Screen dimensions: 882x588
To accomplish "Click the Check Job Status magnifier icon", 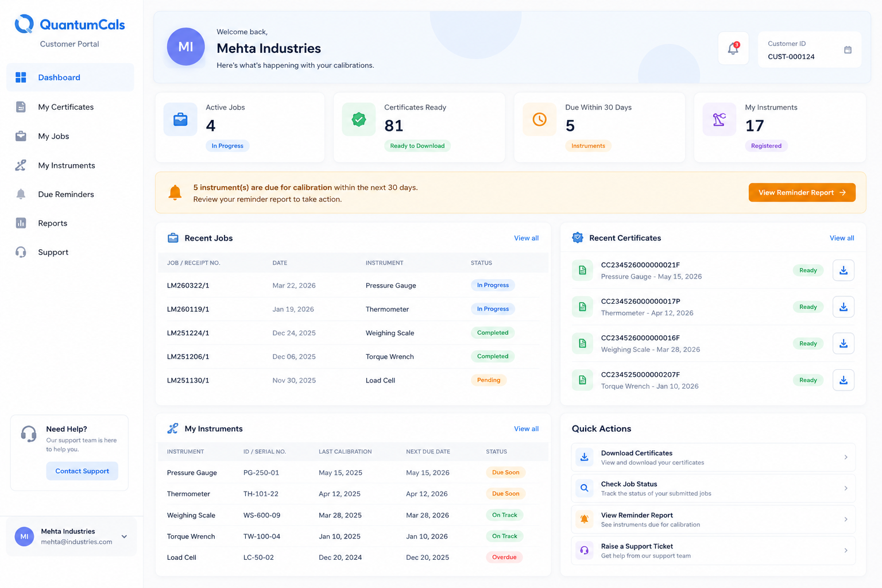I will pyautogui.click(x=584, y=488).
